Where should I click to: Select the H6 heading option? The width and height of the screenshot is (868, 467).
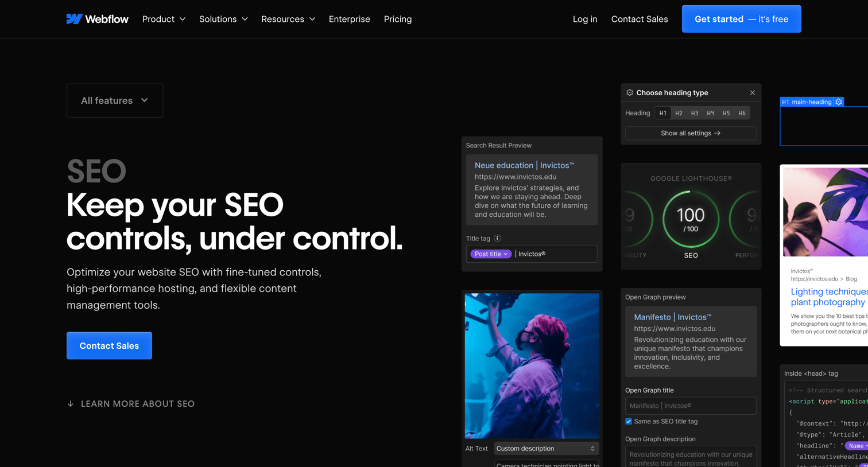tap(742, 113)
